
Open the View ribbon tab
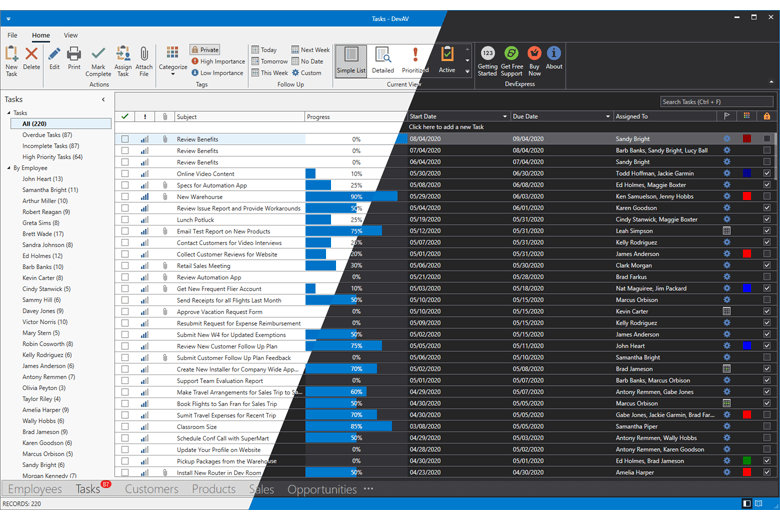[71, 35]
